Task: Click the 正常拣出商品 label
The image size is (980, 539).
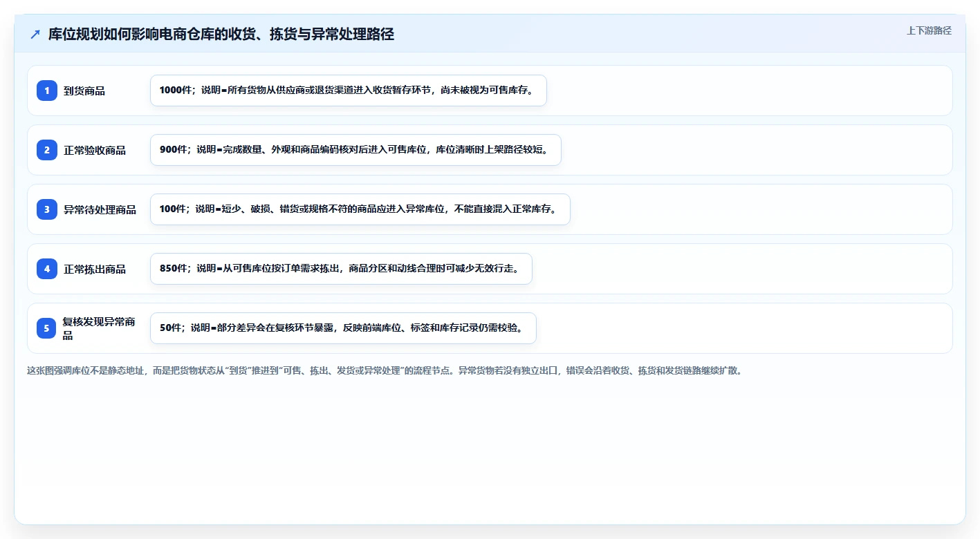Action: (x=95, y=269)
